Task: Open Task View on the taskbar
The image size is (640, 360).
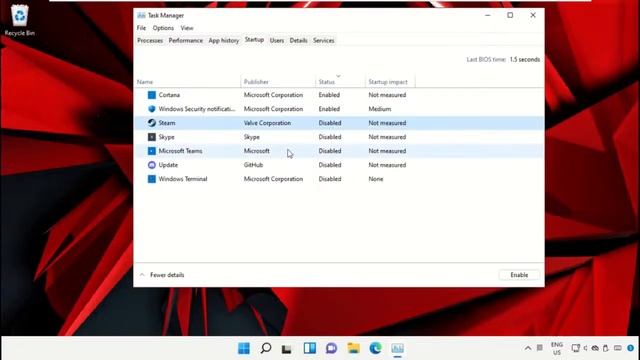Action: (x=287, y=349)
